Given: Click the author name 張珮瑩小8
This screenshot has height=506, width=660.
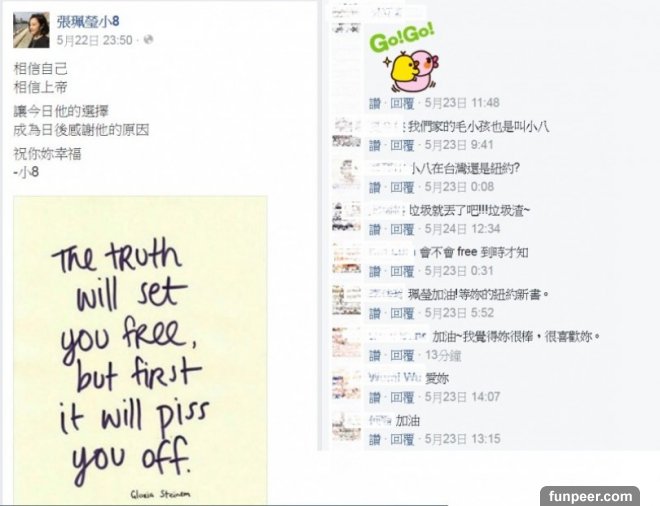Looking at the screenshot, I should click(88, 21).
